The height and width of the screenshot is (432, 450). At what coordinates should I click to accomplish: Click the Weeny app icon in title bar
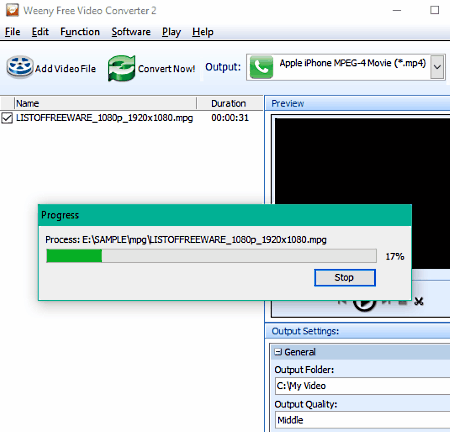click(x=12, y=10)
